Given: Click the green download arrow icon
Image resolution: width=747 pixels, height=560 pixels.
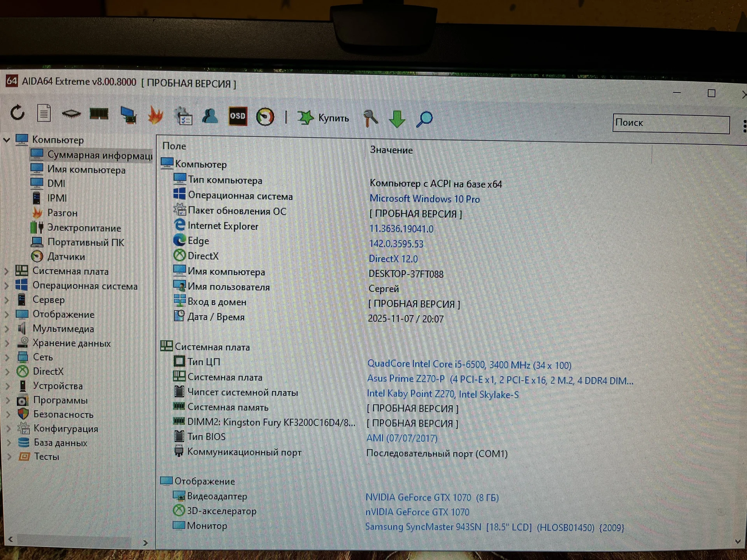Looking at the screenshot, I should click(x=397, y=119).
